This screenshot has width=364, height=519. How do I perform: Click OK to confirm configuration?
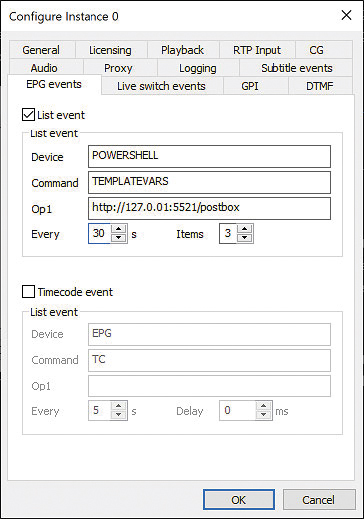239,500
